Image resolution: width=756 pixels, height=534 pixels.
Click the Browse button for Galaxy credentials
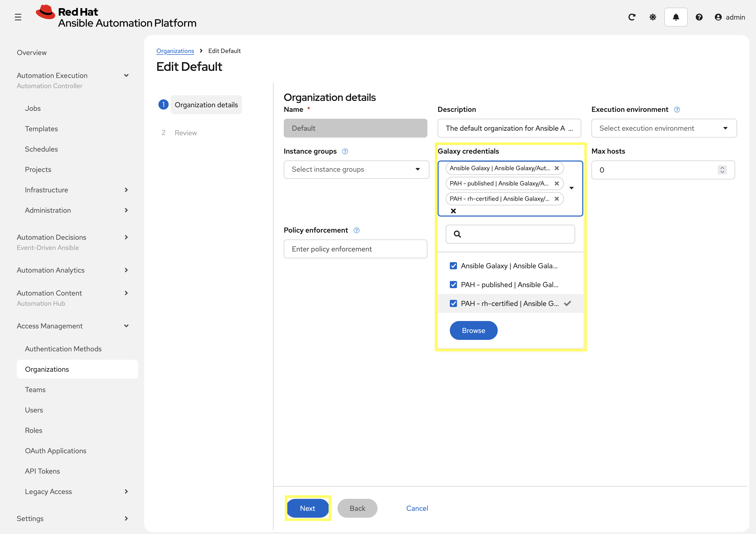[x=474, y=330]
